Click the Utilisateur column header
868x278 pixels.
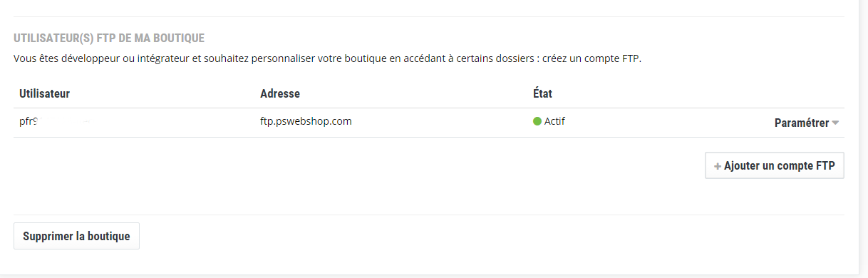click(44, 93)
